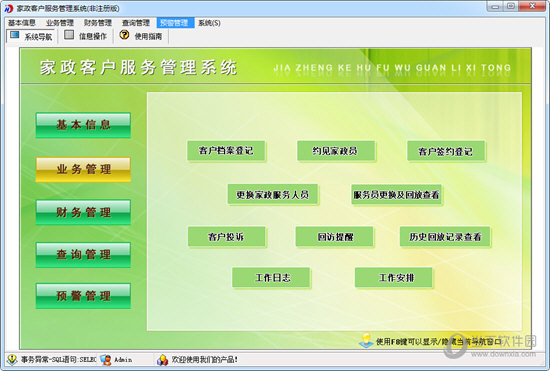Click the green 查询管理 sidebar button

click(x=83, y=255)
